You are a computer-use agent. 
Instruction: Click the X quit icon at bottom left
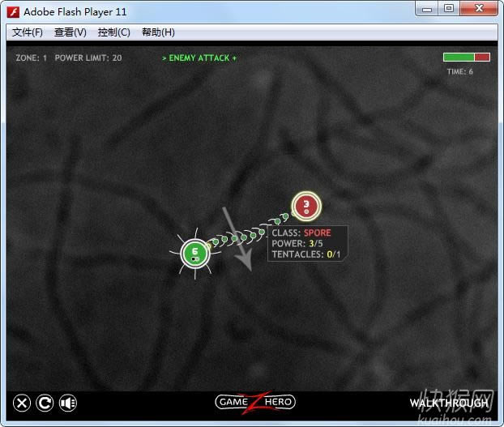pos(23,403)
